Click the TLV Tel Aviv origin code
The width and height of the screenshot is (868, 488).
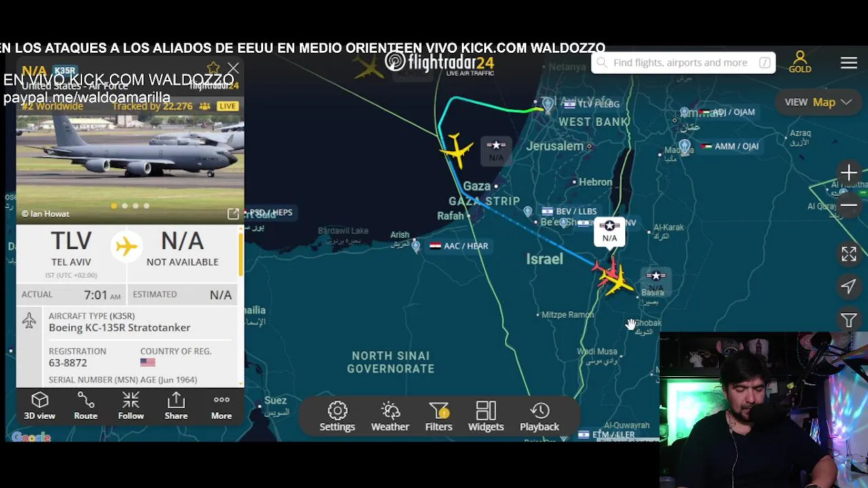pos(71,241)
